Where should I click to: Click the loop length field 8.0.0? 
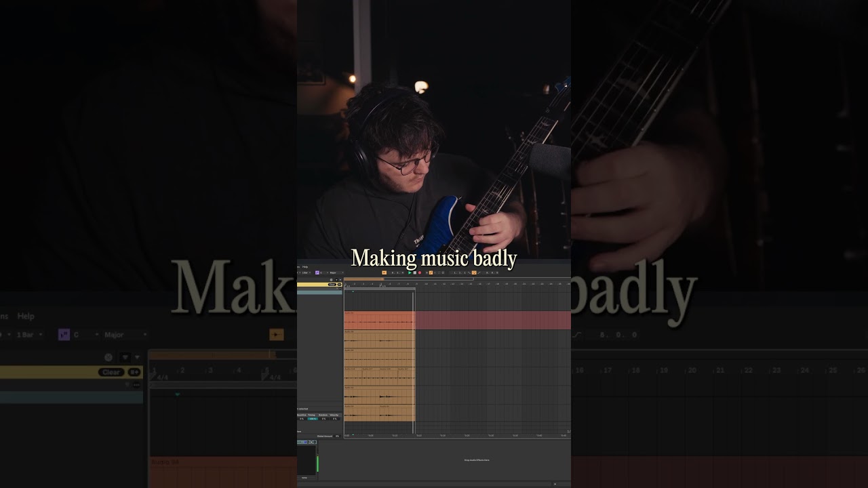click(493, 272)
